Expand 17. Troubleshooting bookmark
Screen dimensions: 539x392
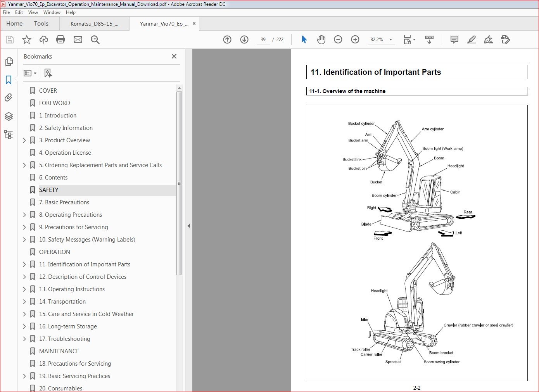click(x=24, y=339)
